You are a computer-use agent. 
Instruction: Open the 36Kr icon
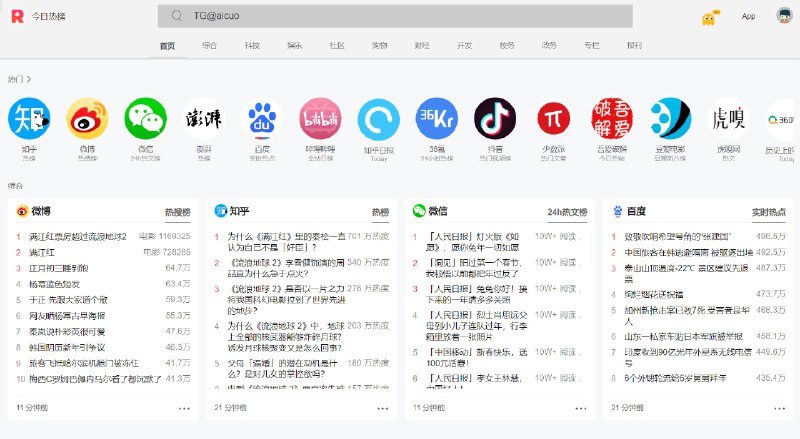tap(437, 119)
